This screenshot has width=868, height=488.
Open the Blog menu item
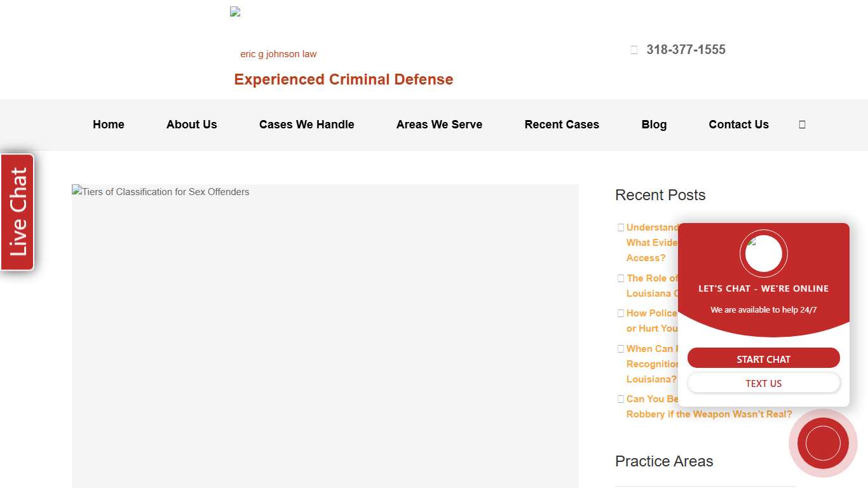pos(654,124)
